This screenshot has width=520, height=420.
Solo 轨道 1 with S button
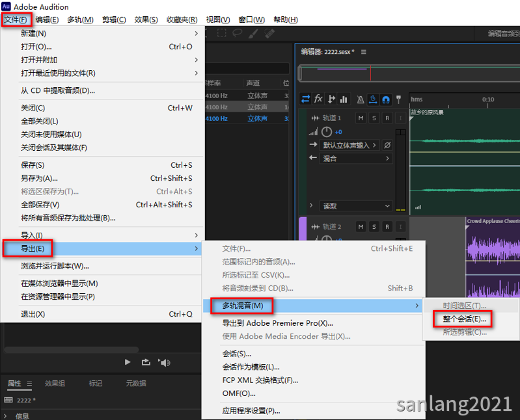[x=374, y=118]
